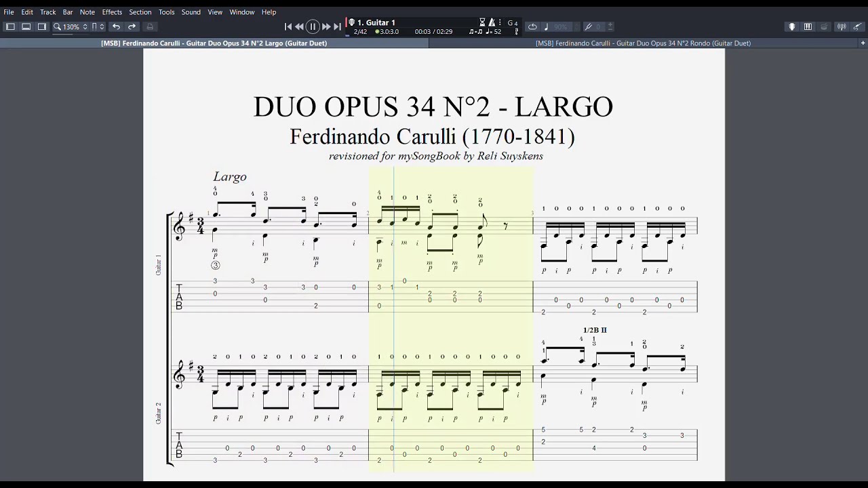
Task: Click the relative speed note icon
Action: coord(546,26)
